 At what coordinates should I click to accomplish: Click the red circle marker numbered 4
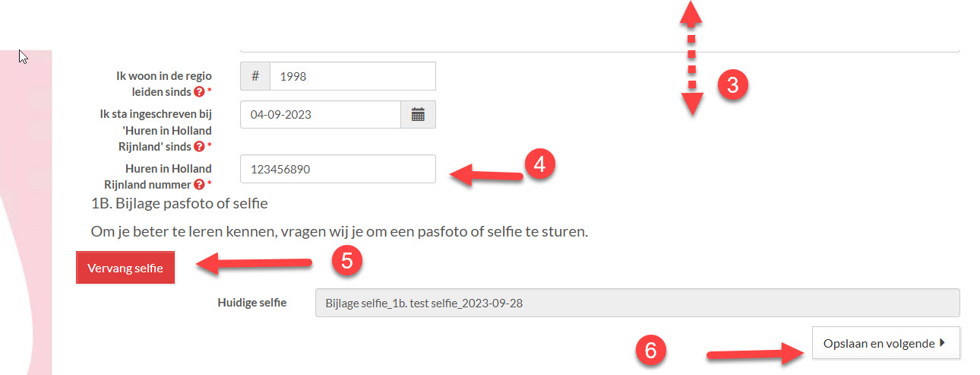[539, 166]
